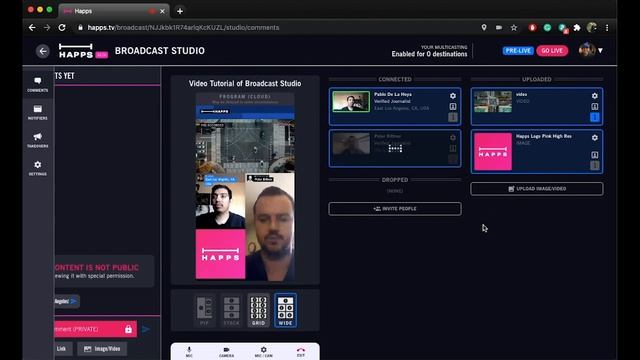The image size is (640, 360).
Task: Bookmark this page with the star icon
Action: point(514,28)
